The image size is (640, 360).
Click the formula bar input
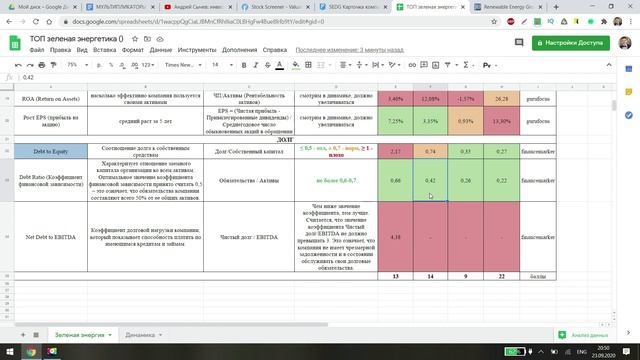point(318,77)
